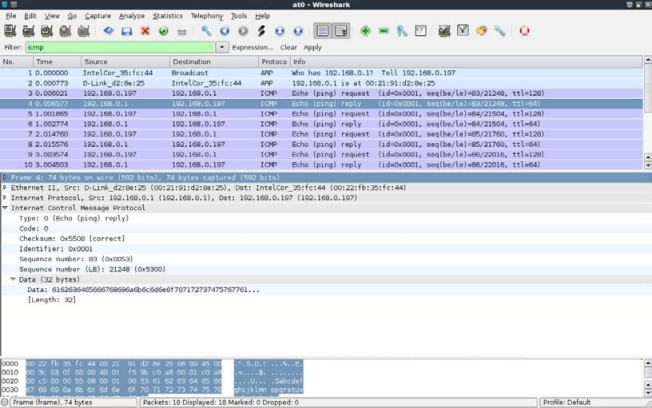This screenshot has width=652, height=408.
Task: Expand the Ethernet II tree node
Action: [5, 188]
